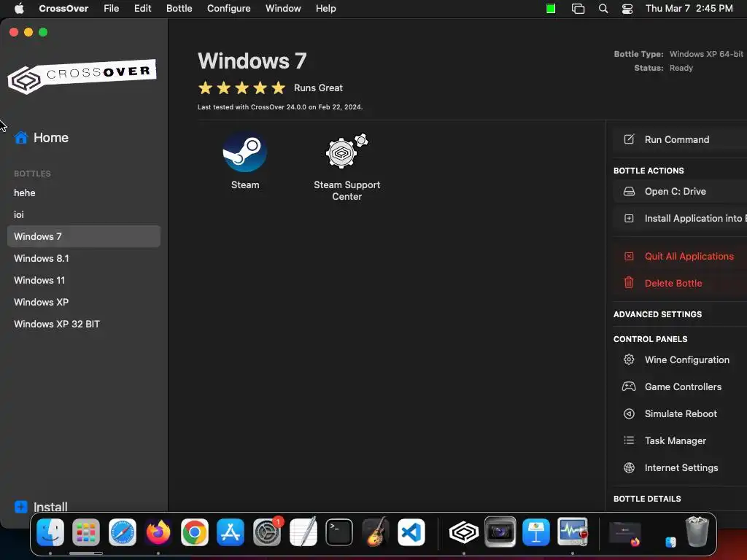Open the Trash in the dock
Viewport: 747px width, 560px height.
coord(697,532)
